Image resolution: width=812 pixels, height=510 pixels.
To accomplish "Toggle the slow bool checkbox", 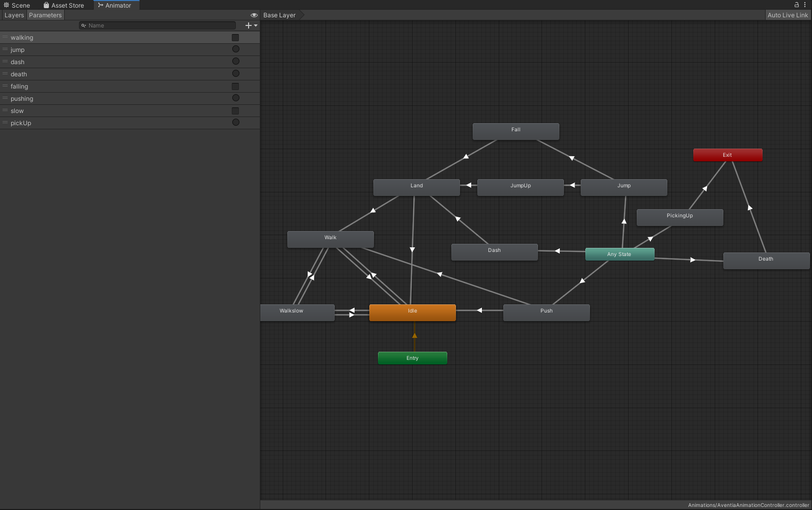I will (235, 111).
